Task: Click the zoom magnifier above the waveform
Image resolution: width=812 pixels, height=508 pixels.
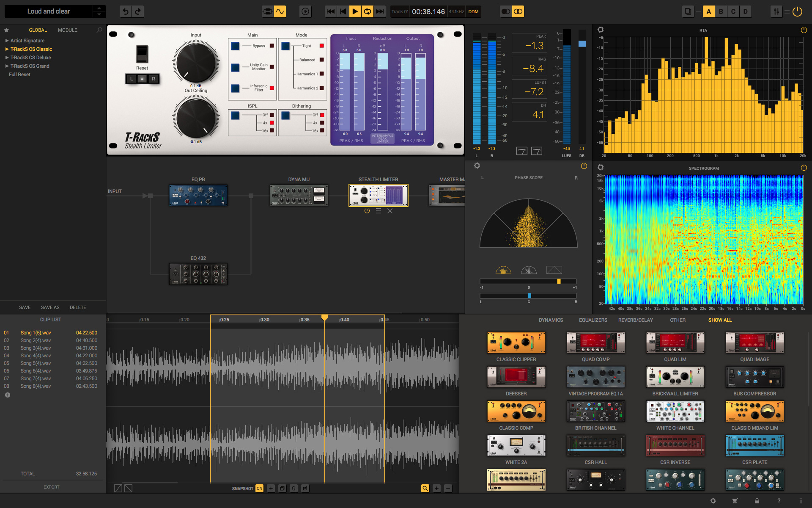Action: coord(425,488)
